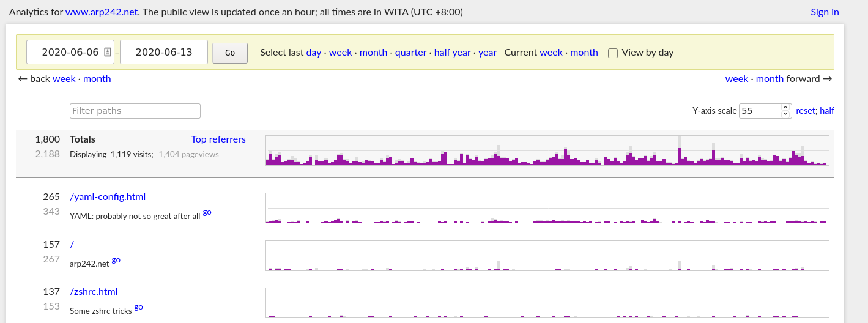
Task: Move forward one month
Action: pos(770,79)
